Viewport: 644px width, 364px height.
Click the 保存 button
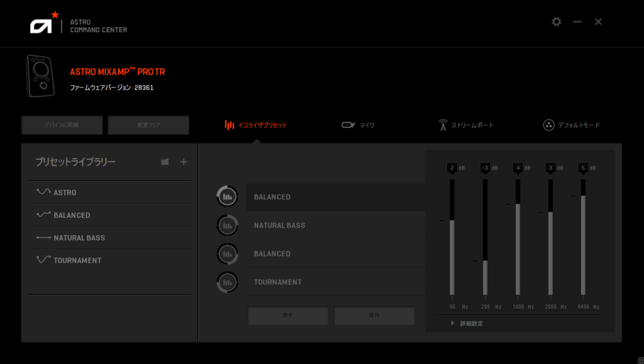374,316
